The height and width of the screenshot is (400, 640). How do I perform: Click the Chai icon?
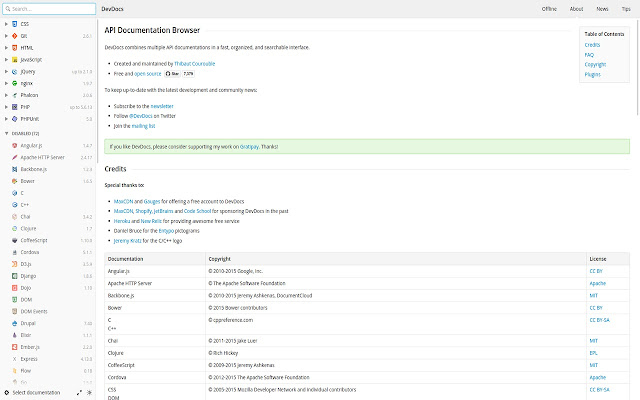(15, 217)
